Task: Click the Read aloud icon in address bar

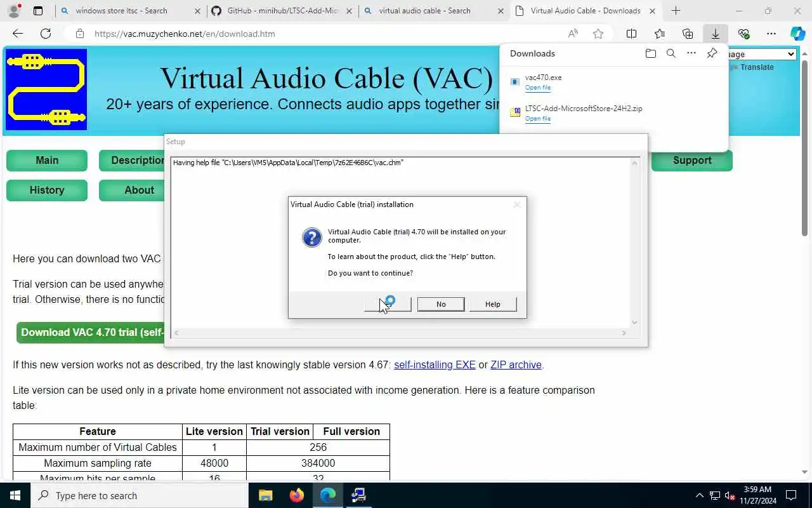Action: 573,34
